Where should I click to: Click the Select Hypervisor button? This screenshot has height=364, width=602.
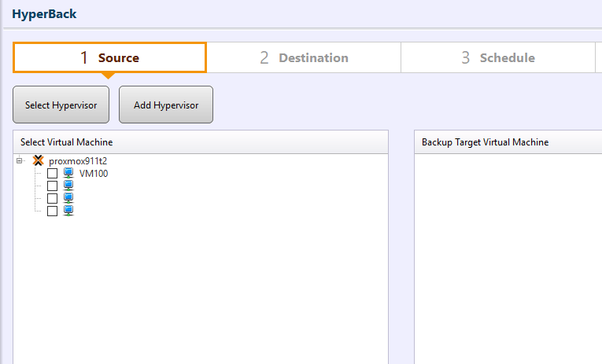click(61, 105)
